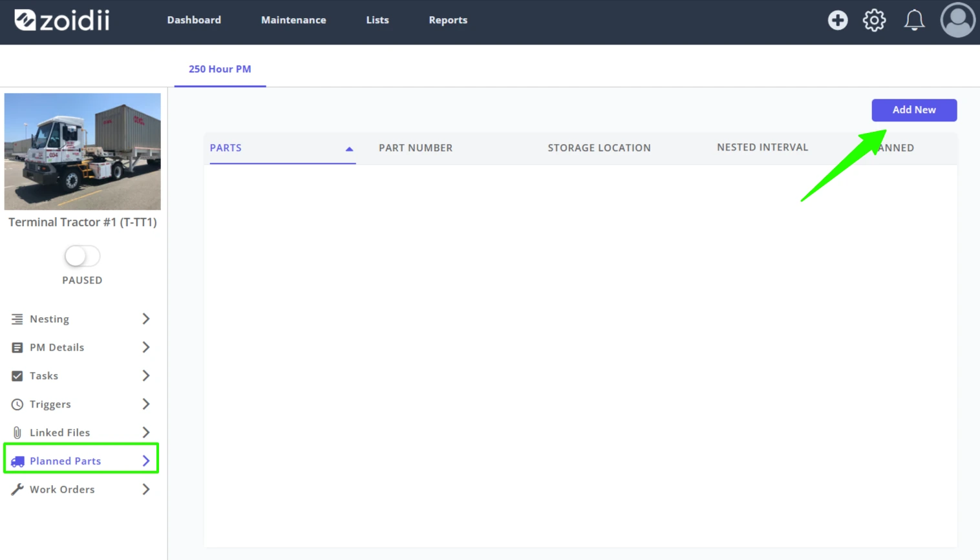The height and width of the screenshot is (560, 980).
Task: Click the Planned Parts truck icon
Action: point(17,461)
